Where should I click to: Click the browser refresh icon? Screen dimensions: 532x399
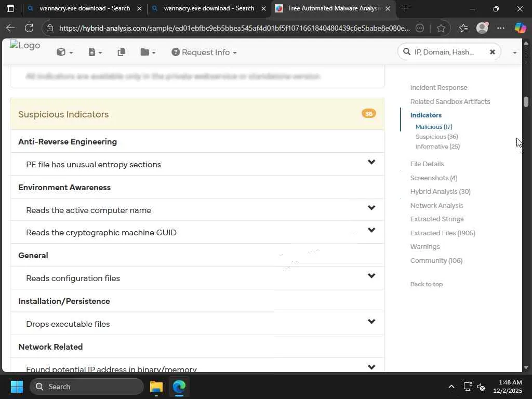point(29,28)
